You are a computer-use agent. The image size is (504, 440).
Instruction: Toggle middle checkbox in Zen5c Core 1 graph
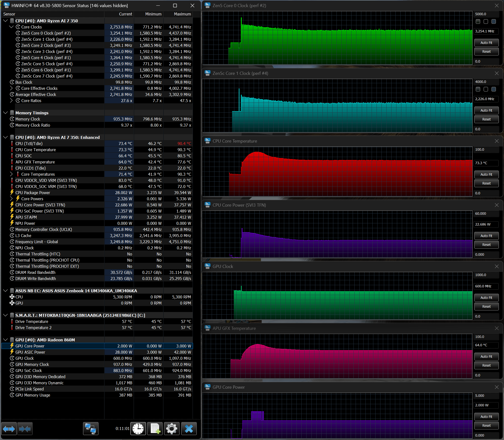coord(486,89)
